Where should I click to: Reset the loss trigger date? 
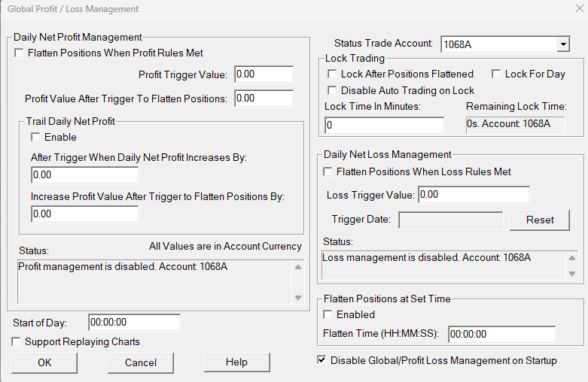540,220
